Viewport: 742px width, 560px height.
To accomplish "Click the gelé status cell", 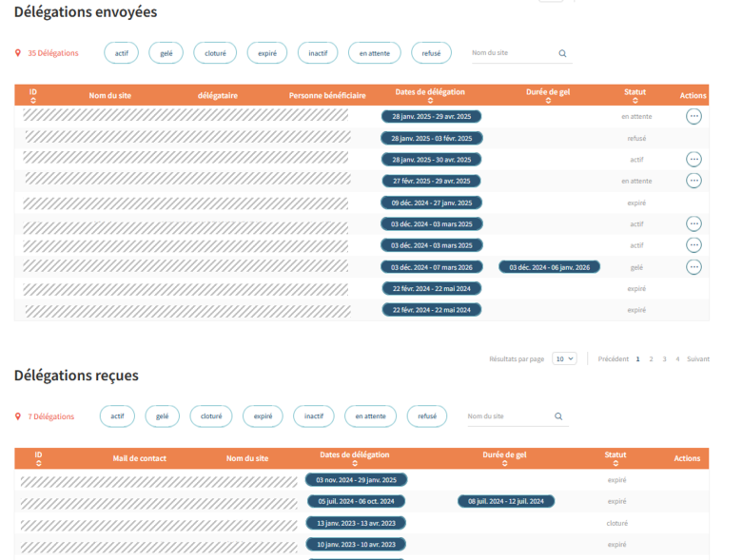I will (636, 268).
